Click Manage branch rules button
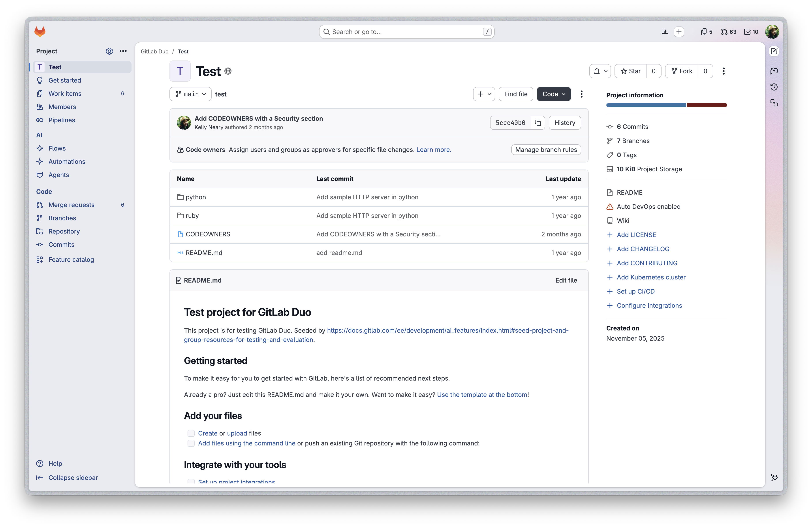The height and width of the screenshot is (528, 812). coord(546,150)
